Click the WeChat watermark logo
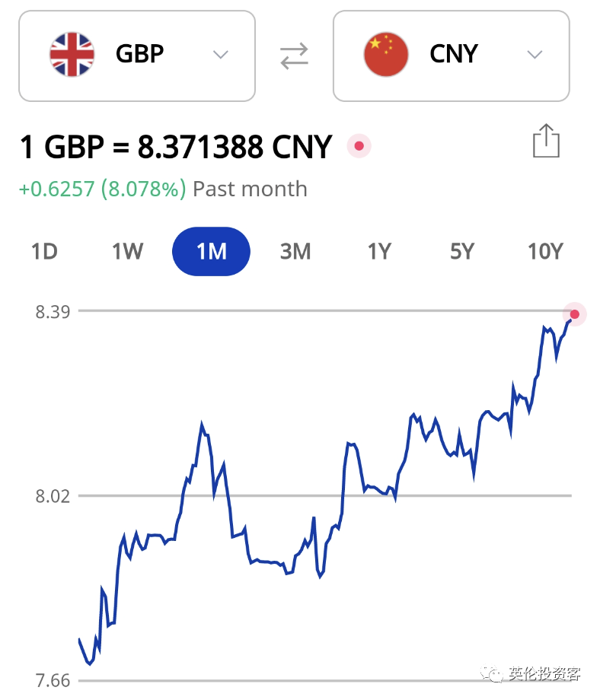The height and width of the screenshot is (700, 600). 490,673
